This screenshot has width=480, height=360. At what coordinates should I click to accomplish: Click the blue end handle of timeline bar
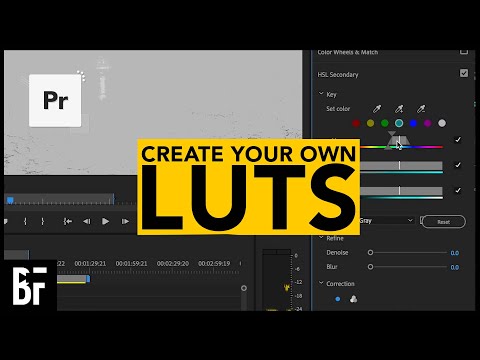pyautogui.click(x=88, y=279)
